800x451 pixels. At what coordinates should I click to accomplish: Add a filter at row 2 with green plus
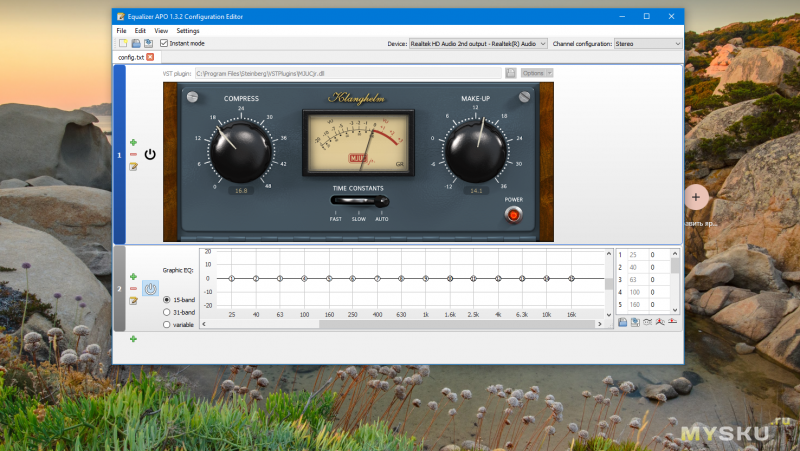point(133,277)
